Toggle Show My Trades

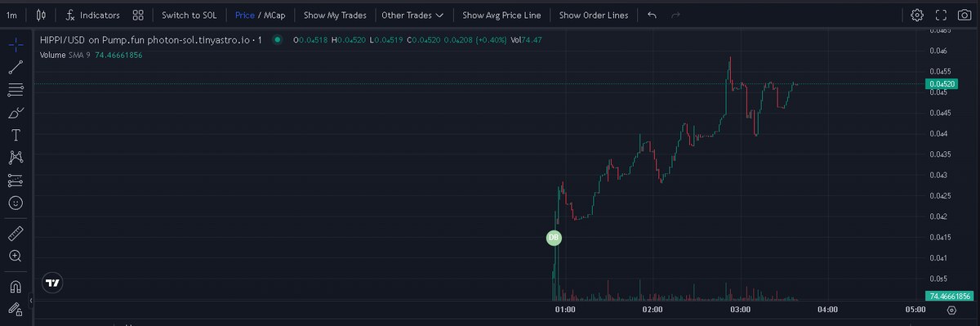(335, 15)
